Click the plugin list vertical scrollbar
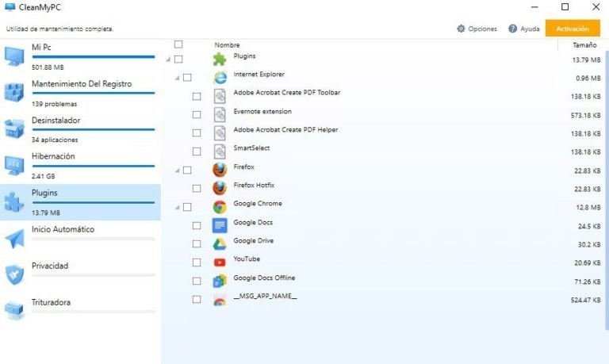The width and height of the screenshot is (609, 364). [x=607, y=190]
